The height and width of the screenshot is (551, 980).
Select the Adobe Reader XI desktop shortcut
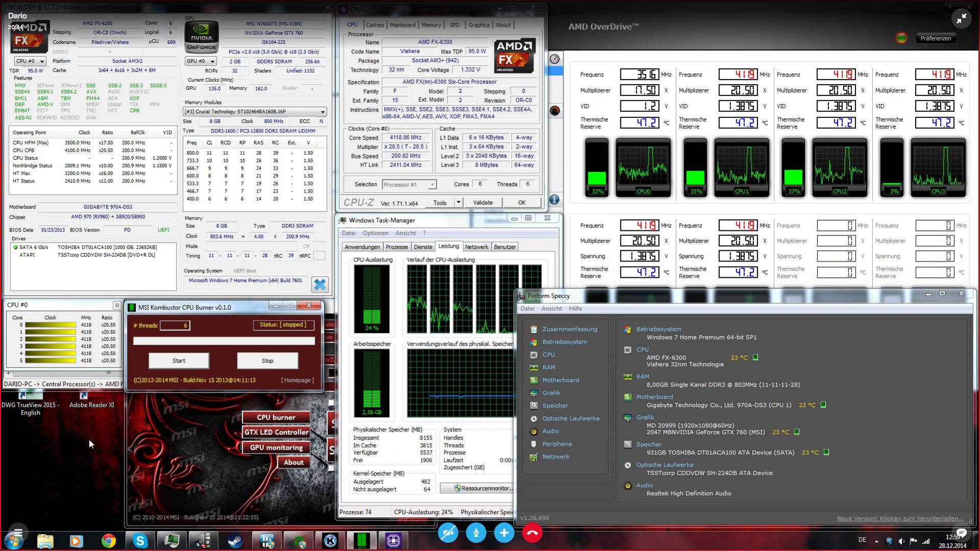coord(91,400)
